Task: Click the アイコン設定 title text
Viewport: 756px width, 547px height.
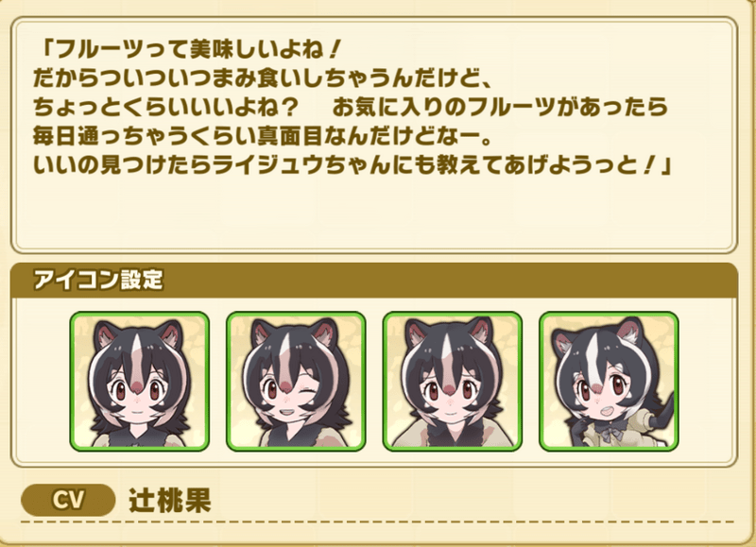Action: click(98, 280)
